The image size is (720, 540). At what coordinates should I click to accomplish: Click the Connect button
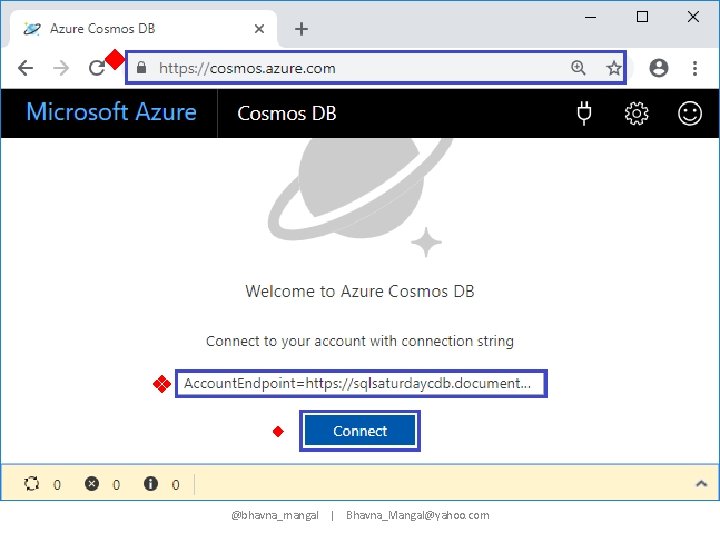(360, 431)
